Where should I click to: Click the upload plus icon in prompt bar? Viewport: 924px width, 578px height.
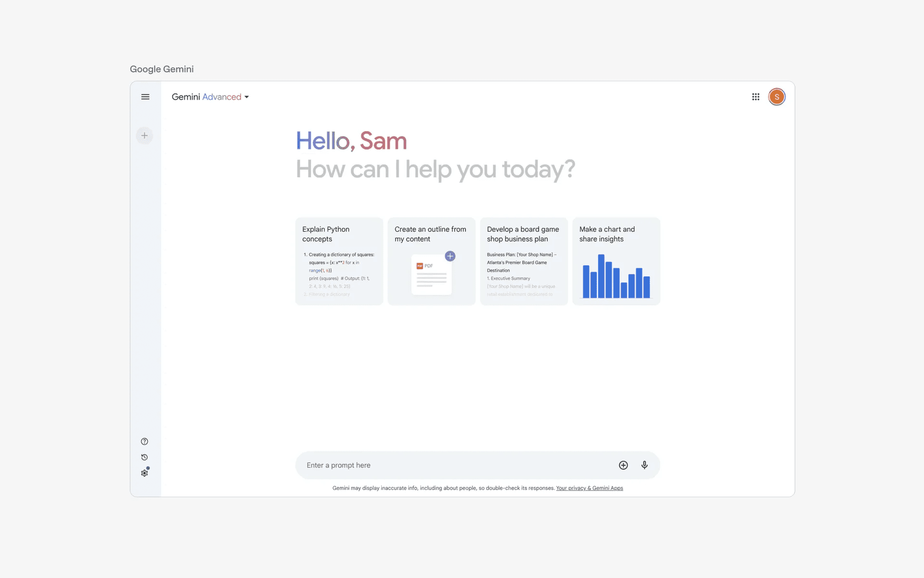(x=623, y=465)
